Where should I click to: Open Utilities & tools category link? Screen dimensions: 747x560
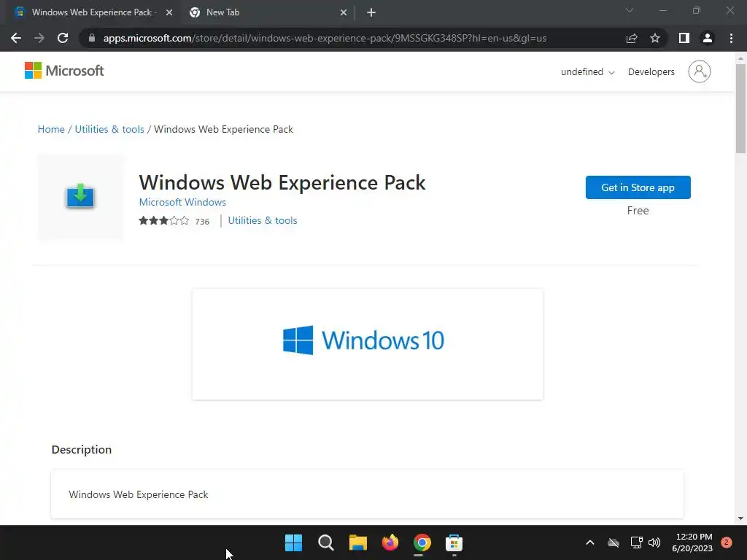(x=263, y=220)
